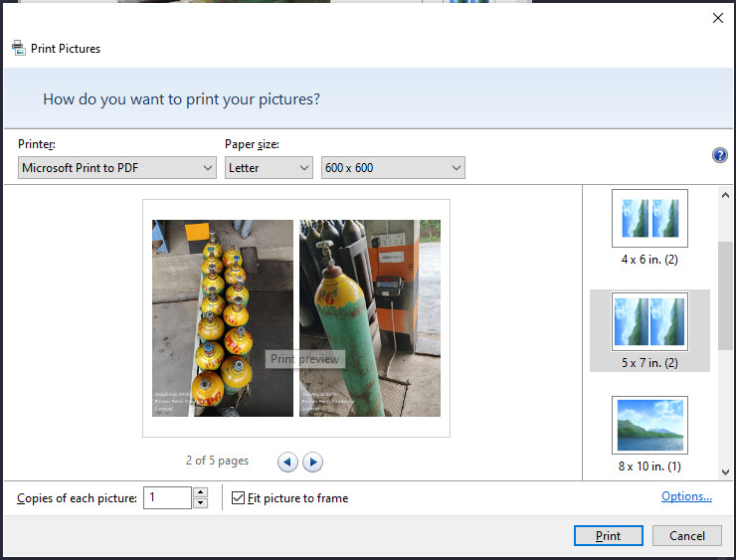The image size is (736, 560).
Task: Open the Printer dropdown list
Action: pyautogui.click(x=117, y=168)
